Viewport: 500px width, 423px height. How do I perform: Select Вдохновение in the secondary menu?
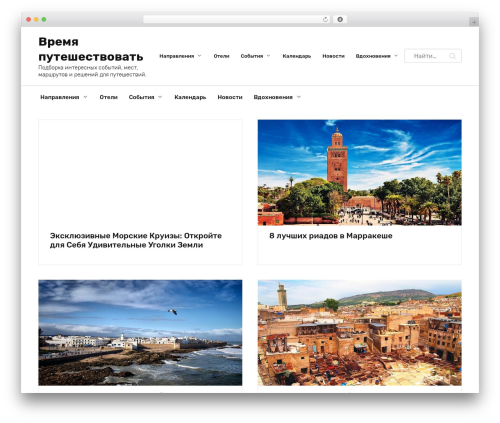coord(273,97)
